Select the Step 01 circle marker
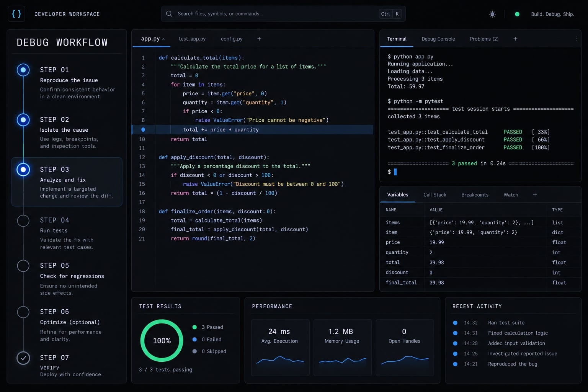 click(23, 70)
